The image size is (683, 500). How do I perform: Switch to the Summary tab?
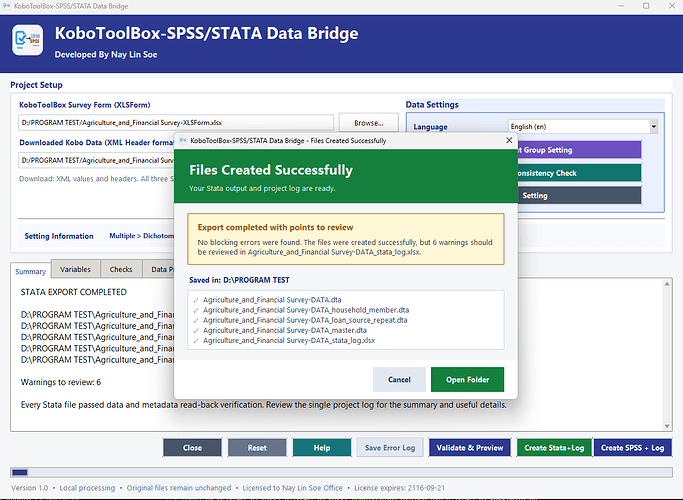click(x=30, y=271)
